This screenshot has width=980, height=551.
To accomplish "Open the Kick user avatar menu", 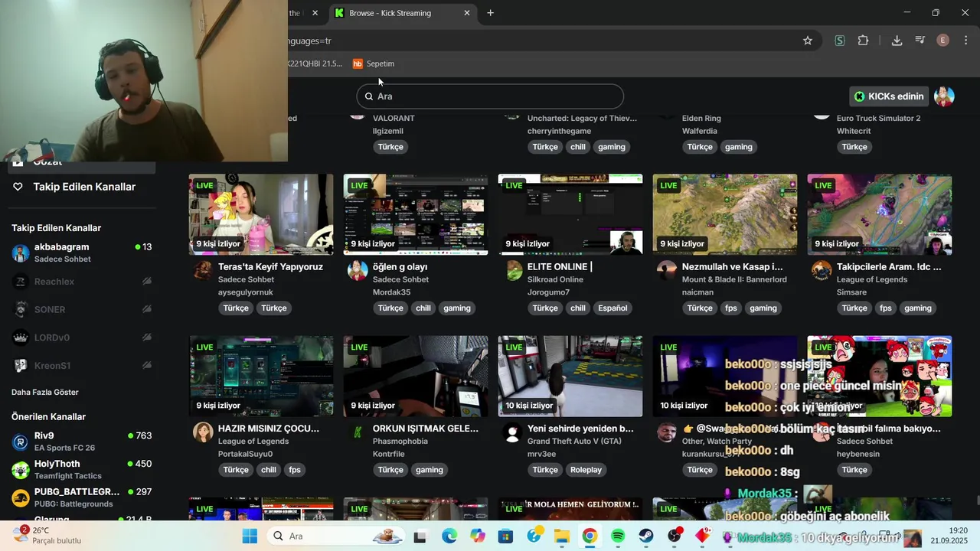I will pos(944,96).
